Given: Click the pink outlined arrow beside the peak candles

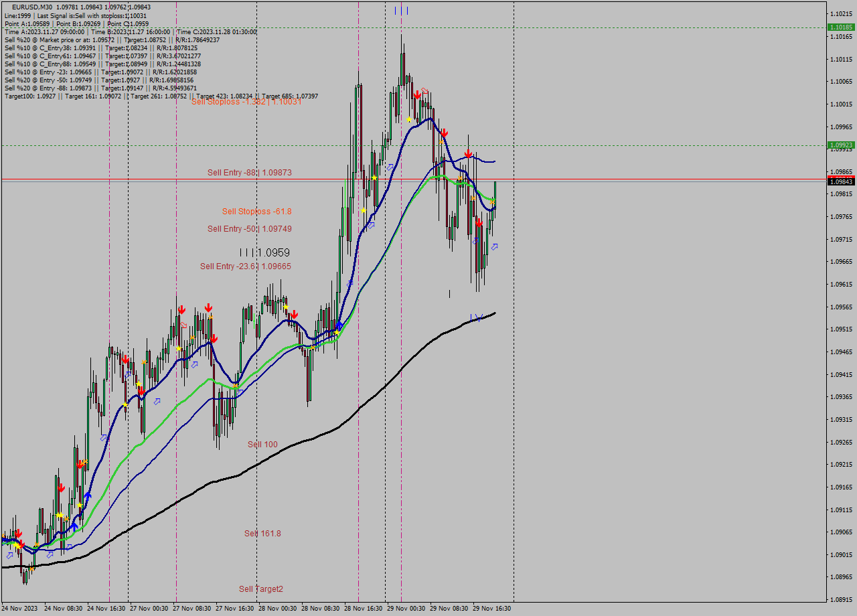Looking at the screenshot, I should pyautogui.click(x=424, y=90).
